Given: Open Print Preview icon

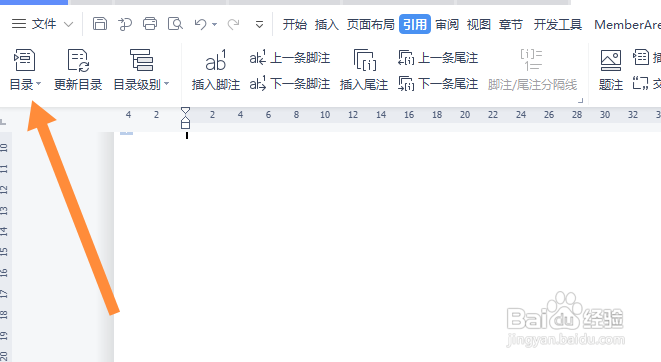Looking at the screenshot, I should (x=175, y=24).
